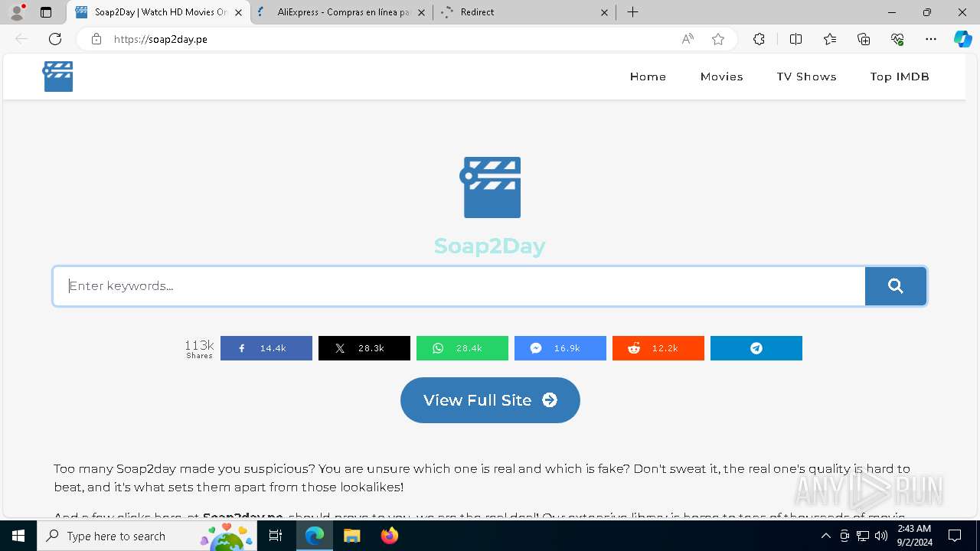This screenshot has height=551, width=980.
Task: Switch to the AliExpress tab
Action: 342,12
